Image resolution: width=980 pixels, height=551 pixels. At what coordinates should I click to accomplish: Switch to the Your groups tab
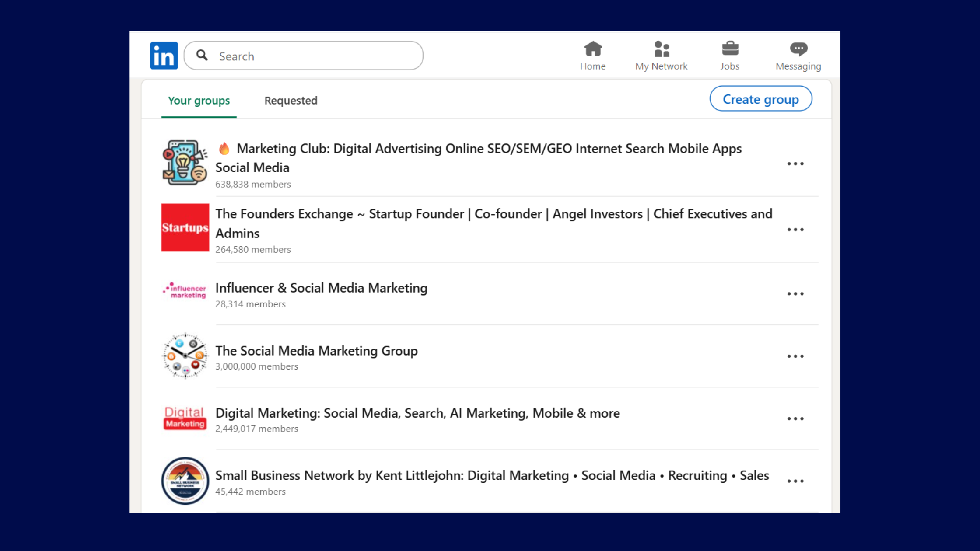199,101
